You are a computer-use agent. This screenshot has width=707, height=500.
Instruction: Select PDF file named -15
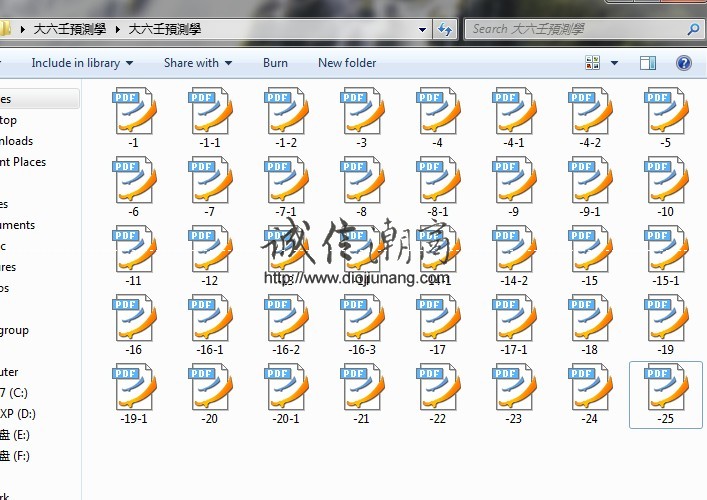[x=590, y=256]
